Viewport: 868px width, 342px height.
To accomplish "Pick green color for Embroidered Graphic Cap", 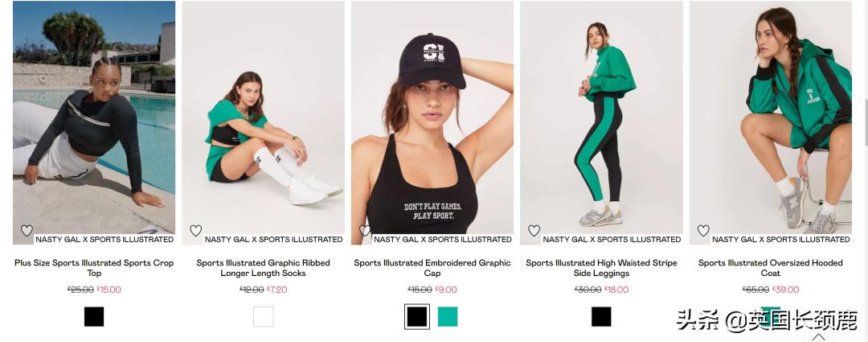I will click(x=448, y=317).
